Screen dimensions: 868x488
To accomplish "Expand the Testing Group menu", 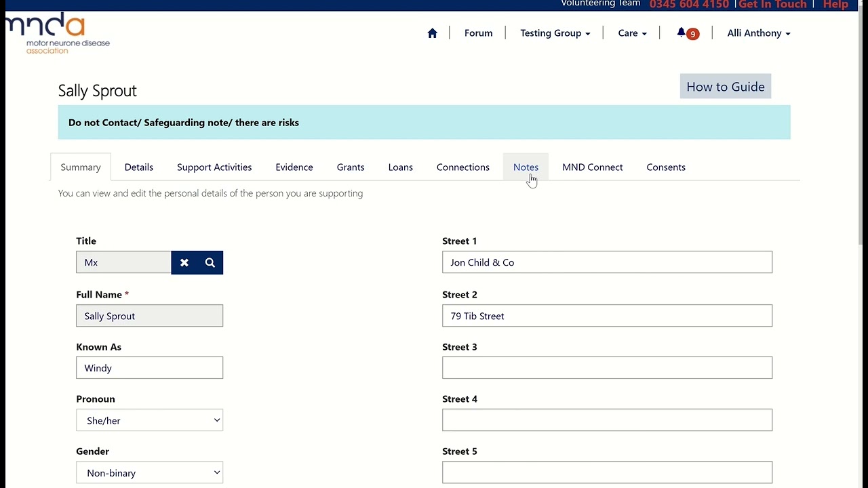I will pos(555,33).
